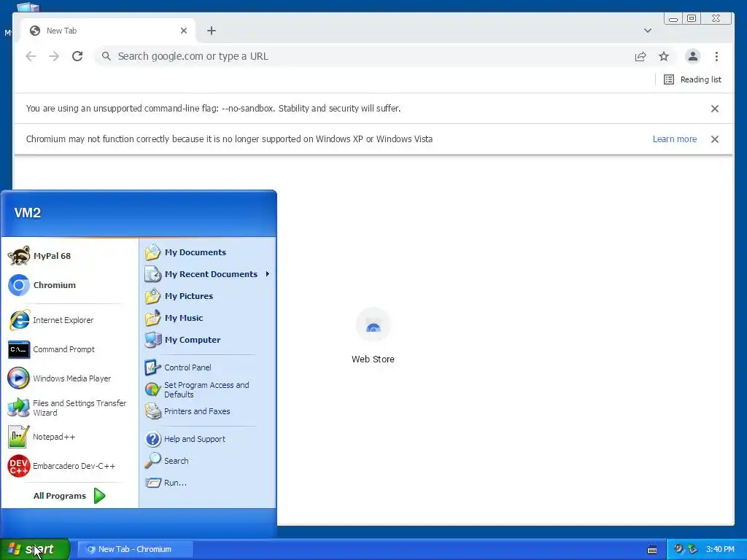Close the New Tab tab
Image resolution: width=747 pixels, height=560 pixels.
(184, 31)
